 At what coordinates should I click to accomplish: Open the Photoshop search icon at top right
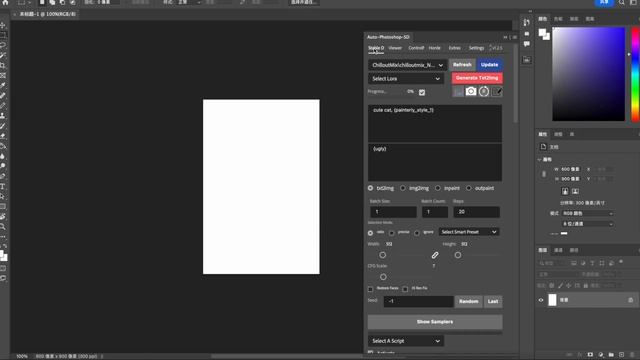[x=622, y=2]
